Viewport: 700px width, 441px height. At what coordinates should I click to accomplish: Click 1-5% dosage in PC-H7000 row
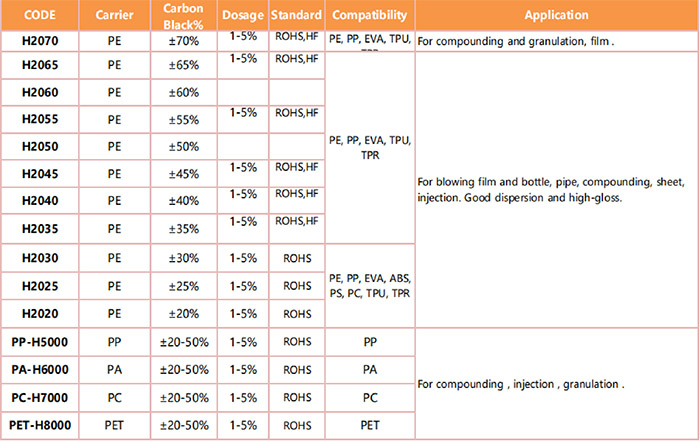coord(243,398)
